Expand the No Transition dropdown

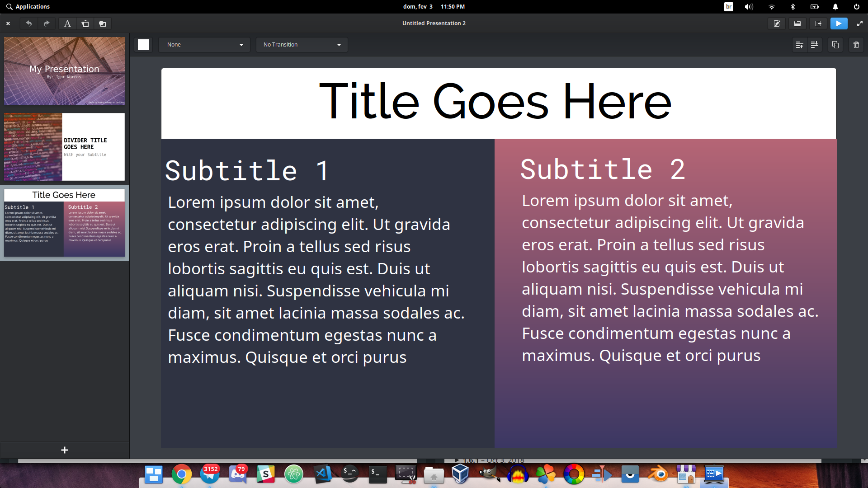click(302, 45)
